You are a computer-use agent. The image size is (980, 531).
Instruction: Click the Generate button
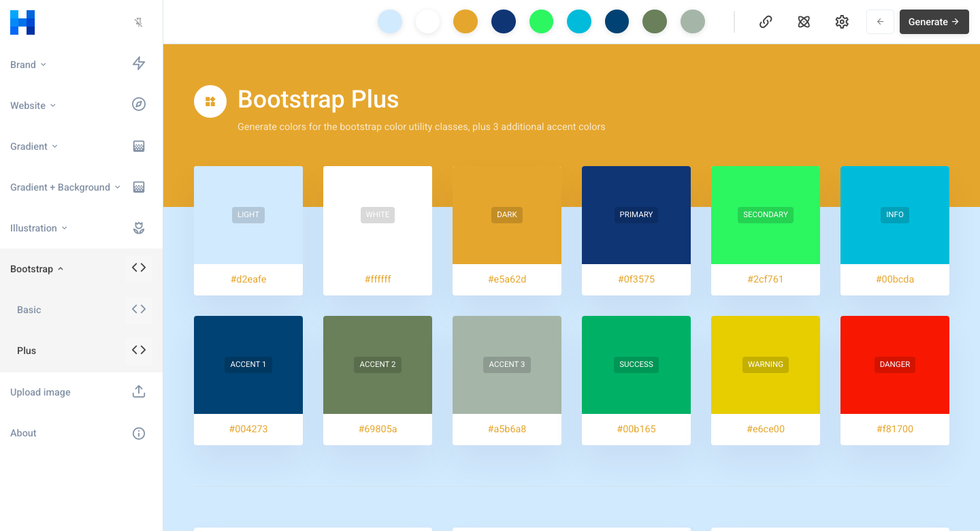pyautogui.click(x=934, y=22)
